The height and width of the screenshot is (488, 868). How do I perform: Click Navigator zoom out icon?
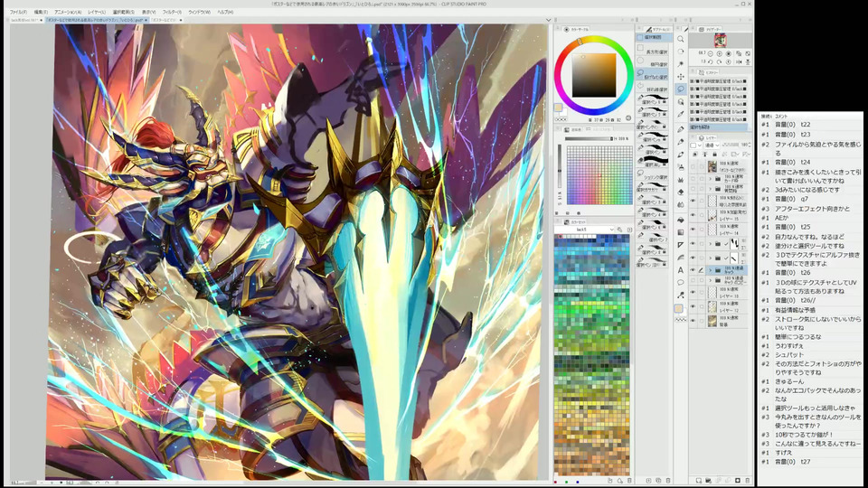pos(711,53)
